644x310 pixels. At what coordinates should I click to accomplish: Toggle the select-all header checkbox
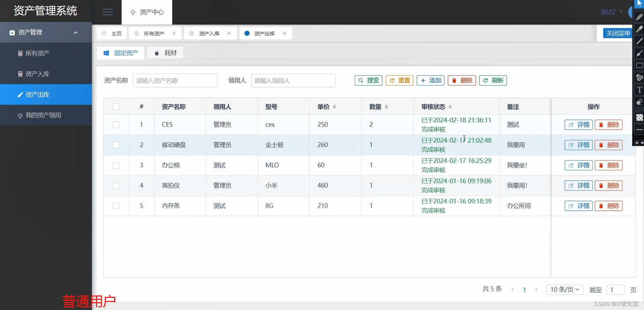(x=116, y=107)
